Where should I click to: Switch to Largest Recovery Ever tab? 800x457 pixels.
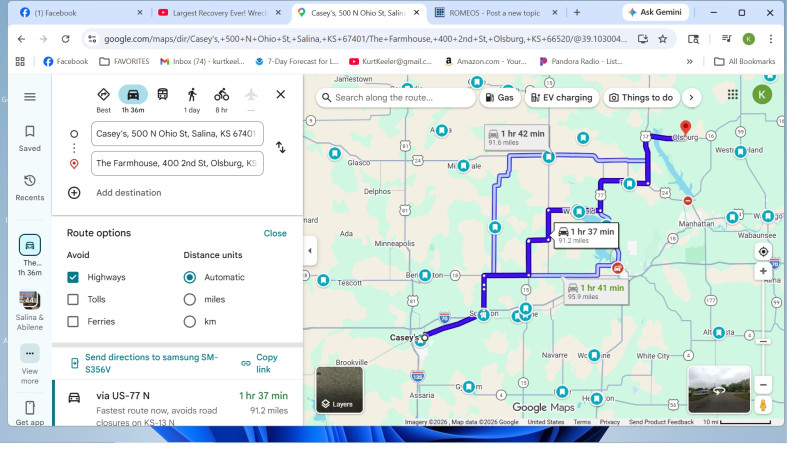point(219,13)
